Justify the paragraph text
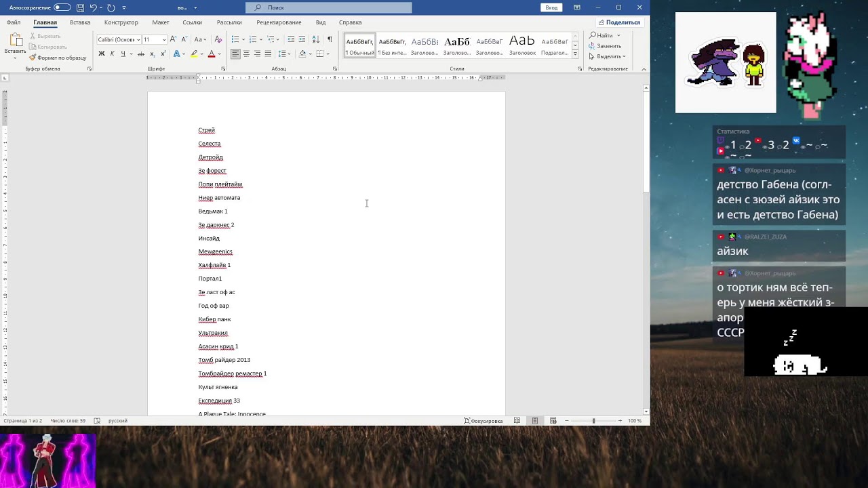The width and height of the screenshot is (868, 488). pyautogui.click(x=268, y=54)
